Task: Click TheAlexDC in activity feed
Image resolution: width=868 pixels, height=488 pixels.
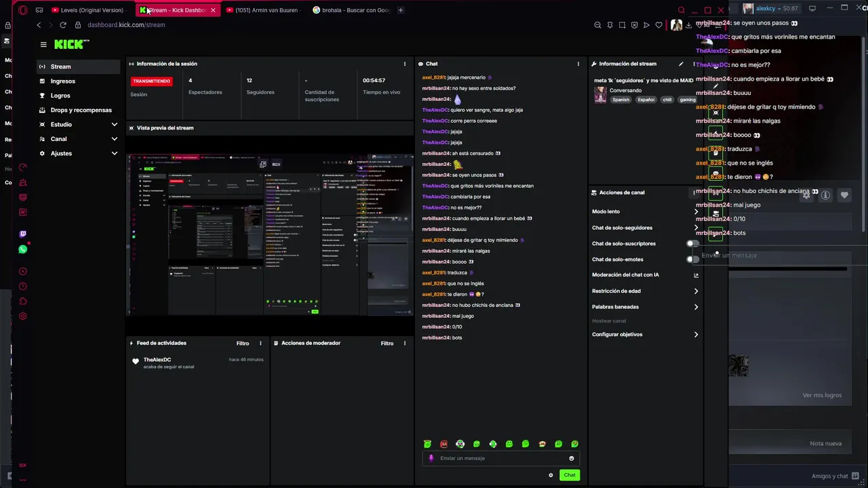Action: [157, 360]
